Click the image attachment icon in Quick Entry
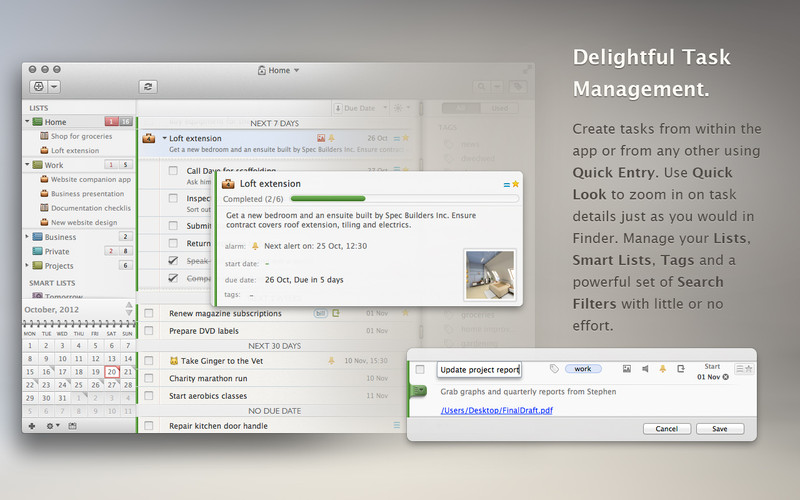Screen dimensions: 800x500 click(x=626, y=369)
